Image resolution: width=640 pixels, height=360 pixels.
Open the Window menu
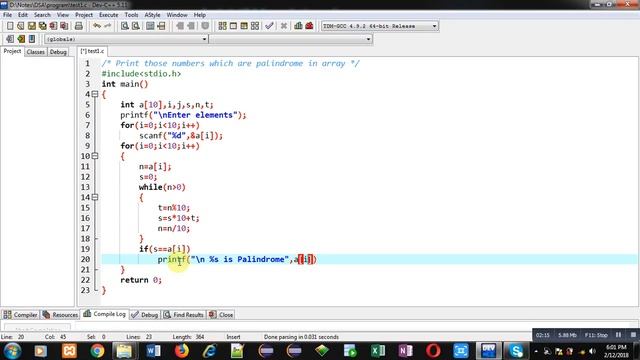[177, 15]
